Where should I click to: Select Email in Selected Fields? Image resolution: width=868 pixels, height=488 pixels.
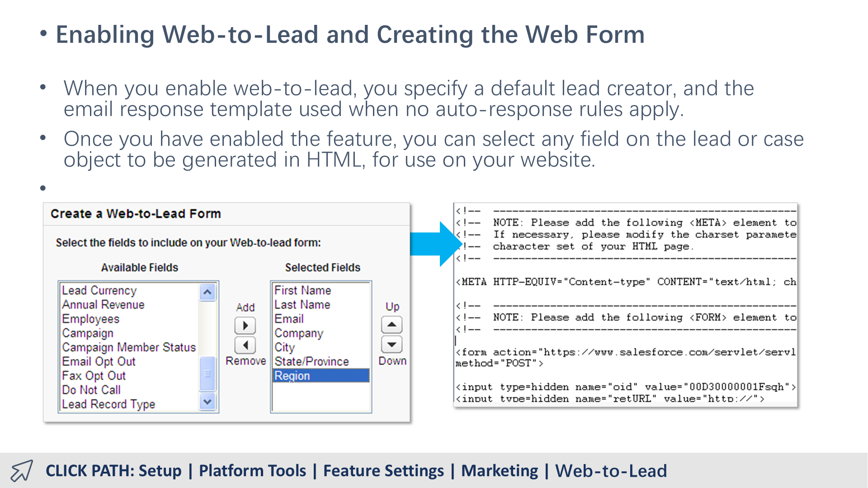click(289, 319)
